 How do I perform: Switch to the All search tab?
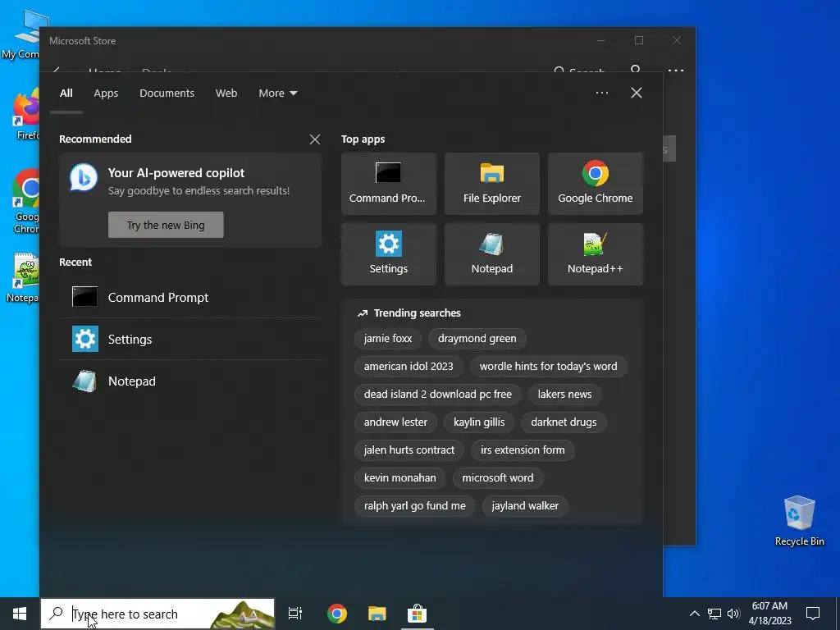66,94
